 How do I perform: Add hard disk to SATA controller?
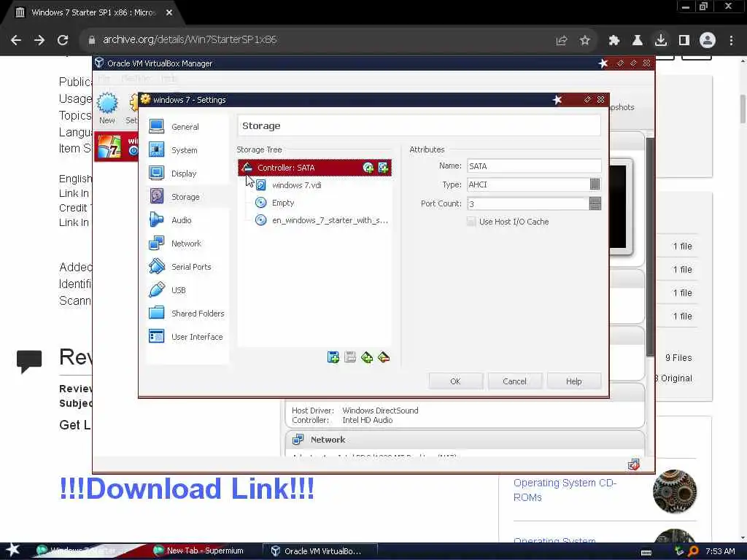[383, 168]
